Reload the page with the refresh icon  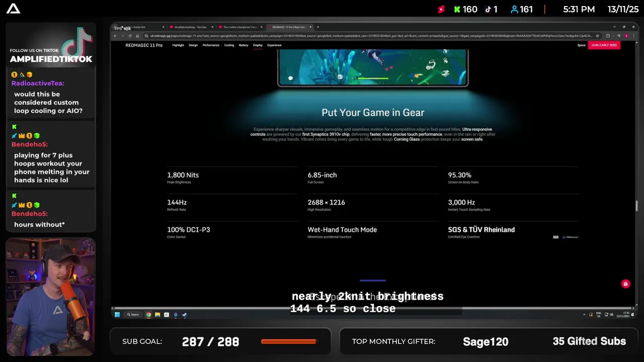click(130, 36)
